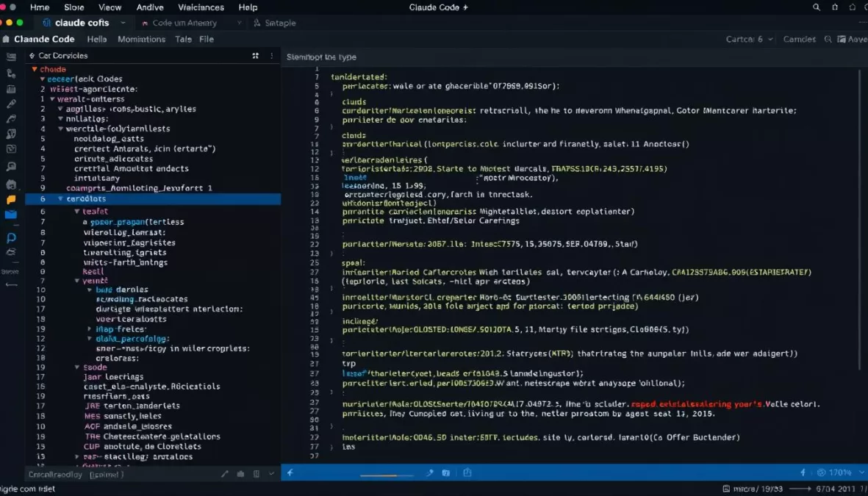This screenshot has height=496, width=868.
Task: Select the Search icon in the activity bar
Action: click(11, 73)
